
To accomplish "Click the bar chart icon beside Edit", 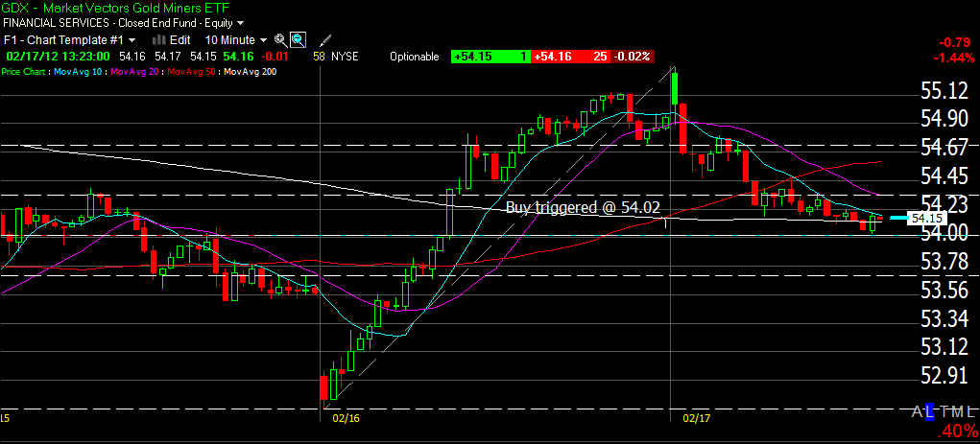I will [158, 40].
